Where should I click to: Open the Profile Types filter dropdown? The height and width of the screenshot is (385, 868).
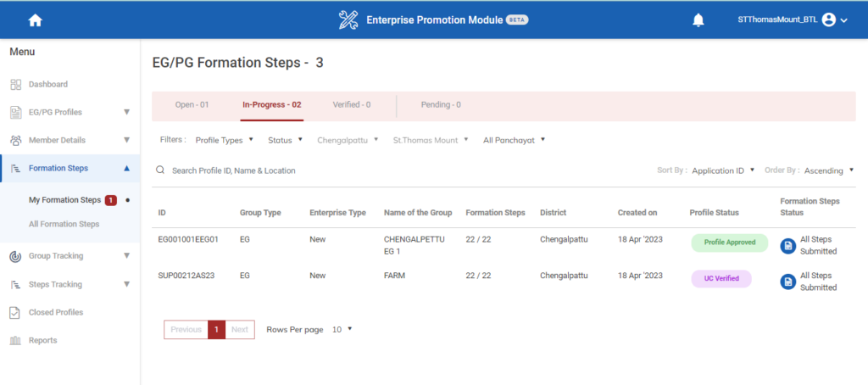coord(224,140)
